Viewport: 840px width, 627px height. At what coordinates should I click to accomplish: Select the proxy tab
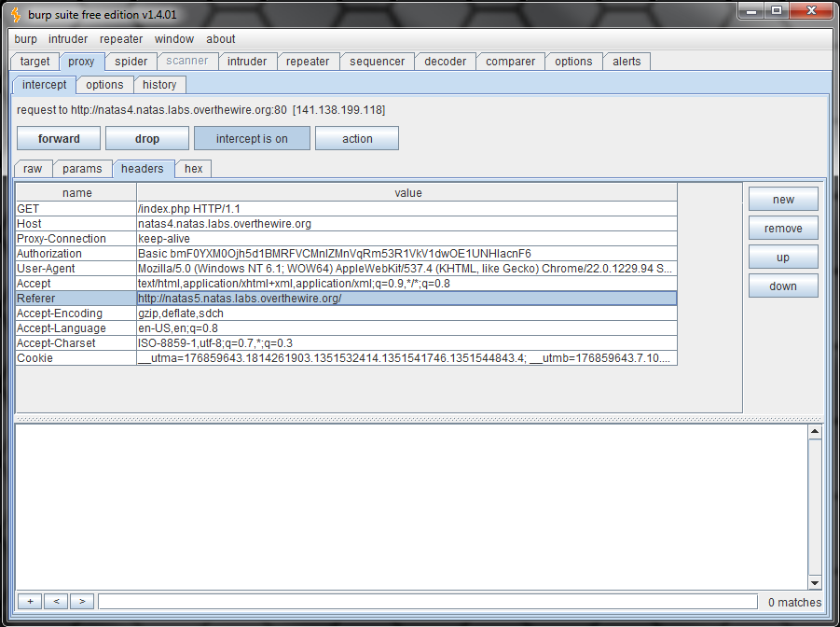coord(81,62)
